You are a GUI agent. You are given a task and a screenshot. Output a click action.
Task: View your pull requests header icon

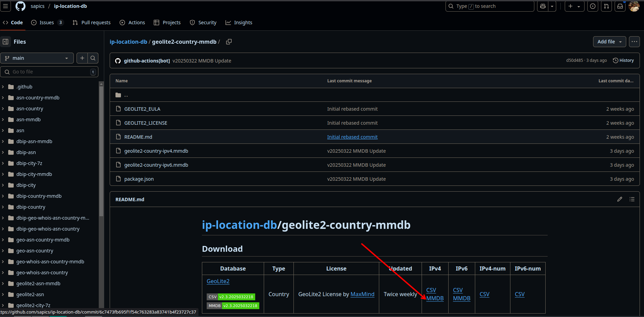point(606,6)
